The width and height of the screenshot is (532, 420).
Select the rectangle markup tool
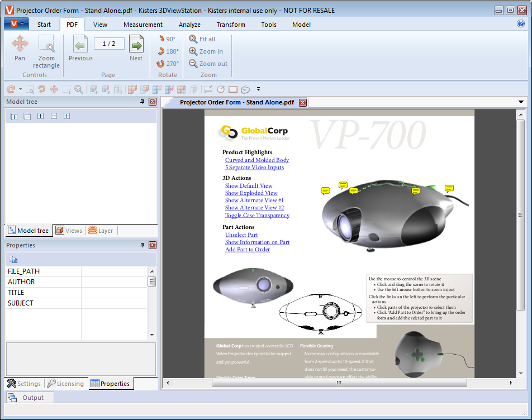pyautogui.click(x=232, y=89)
